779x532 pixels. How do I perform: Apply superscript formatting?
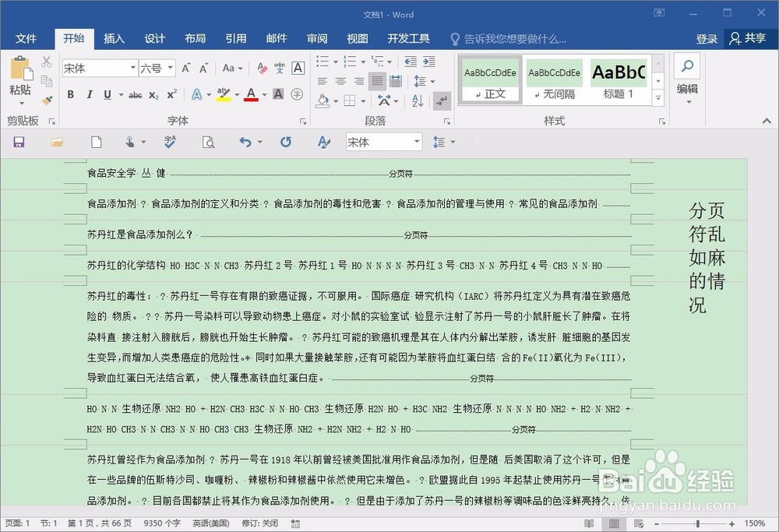pos(173,94)
